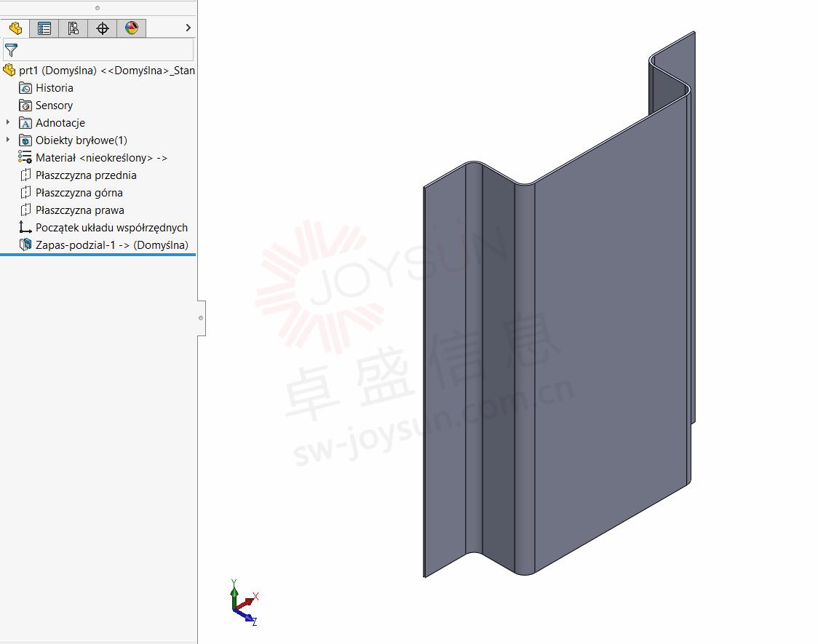Viewport: 818px width, 644px height.
Task: Select the Obiekty bryłowe(1) folder
Action: 81,140
